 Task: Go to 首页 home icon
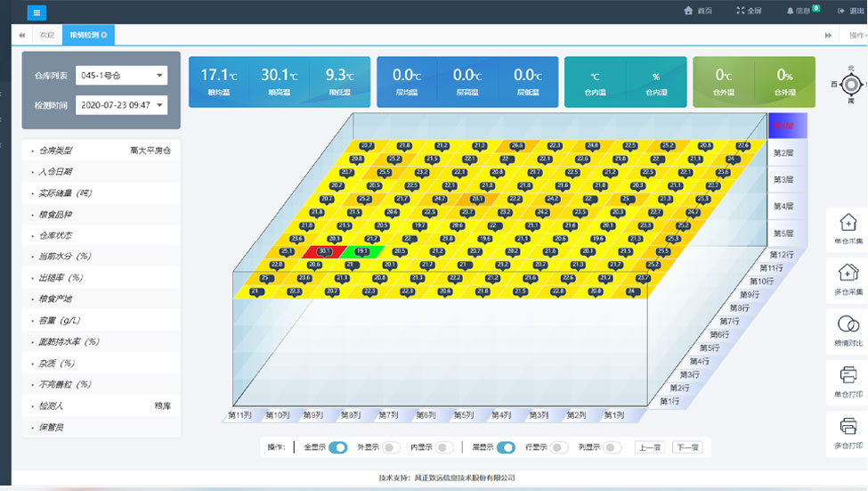tap(688, 11)
